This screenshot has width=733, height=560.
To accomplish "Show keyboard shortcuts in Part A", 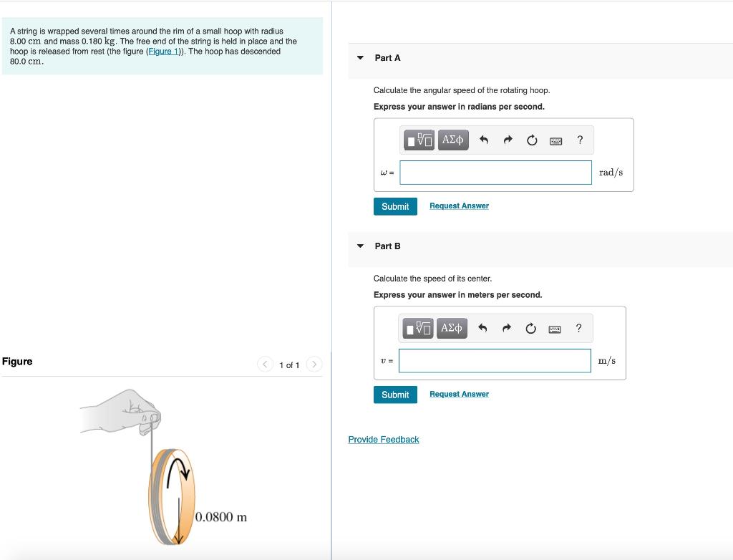I will click(x=555, y=141).
